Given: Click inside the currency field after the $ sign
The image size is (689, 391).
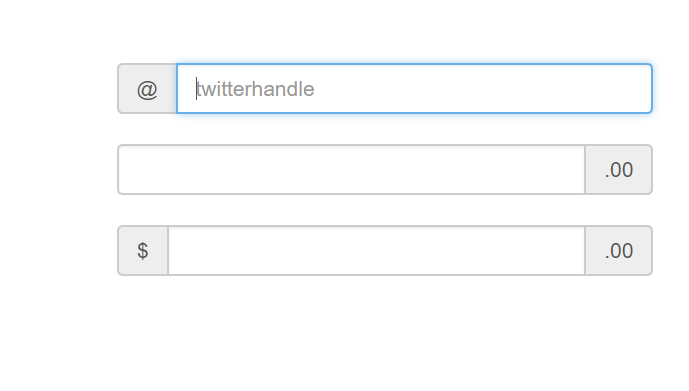Looking at the screenshot, I should point(377,251).
